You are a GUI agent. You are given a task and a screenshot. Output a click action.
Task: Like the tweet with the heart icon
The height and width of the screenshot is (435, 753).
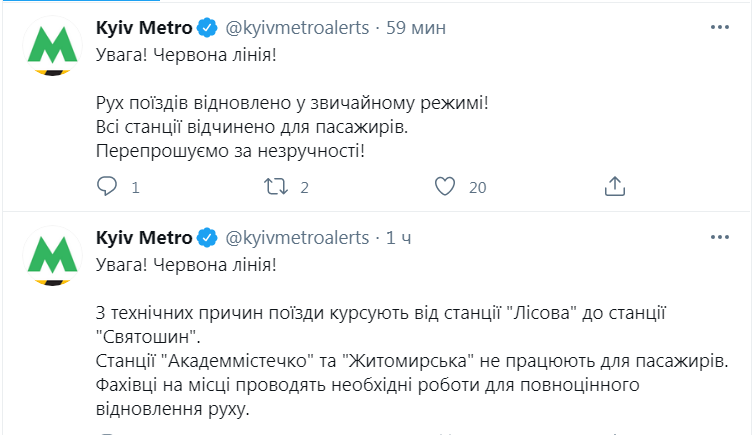coord(446,186)
